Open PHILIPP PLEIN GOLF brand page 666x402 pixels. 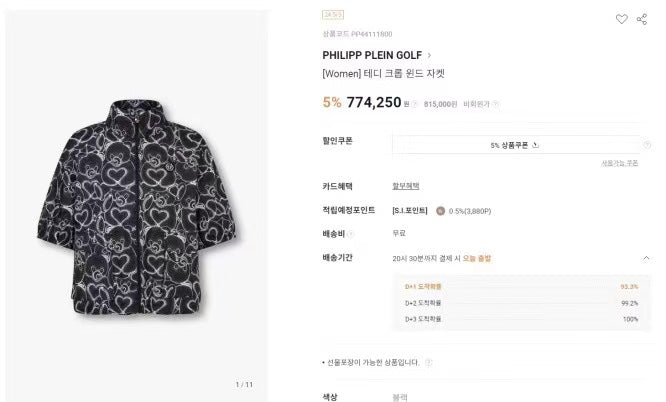[x=372, y=55]
